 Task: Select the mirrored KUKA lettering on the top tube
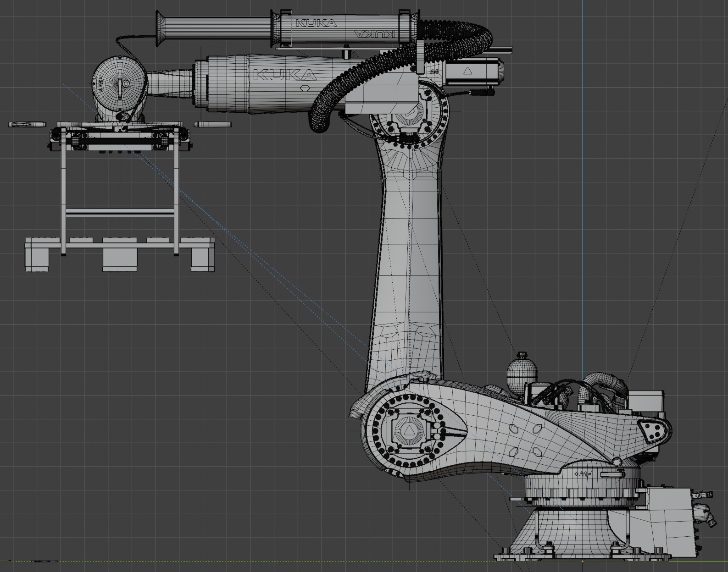[x=374, y=34]
